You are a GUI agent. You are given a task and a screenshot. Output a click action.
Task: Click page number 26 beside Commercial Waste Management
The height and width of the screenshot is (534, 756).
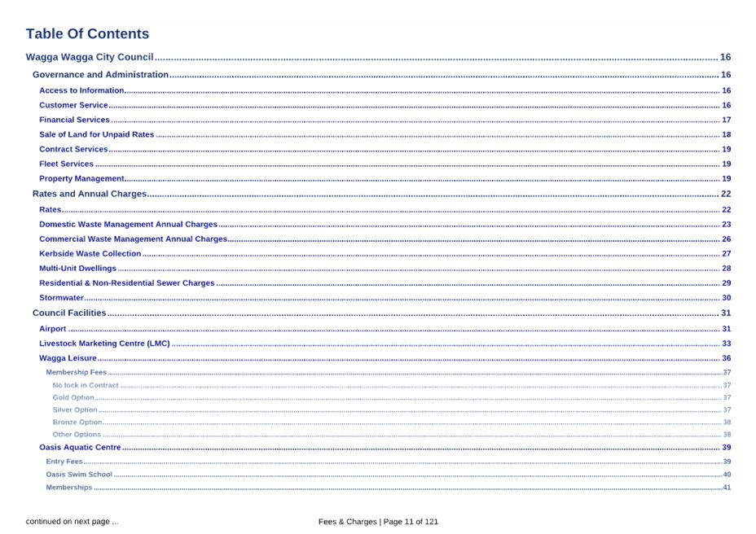[x=726, y=239]
